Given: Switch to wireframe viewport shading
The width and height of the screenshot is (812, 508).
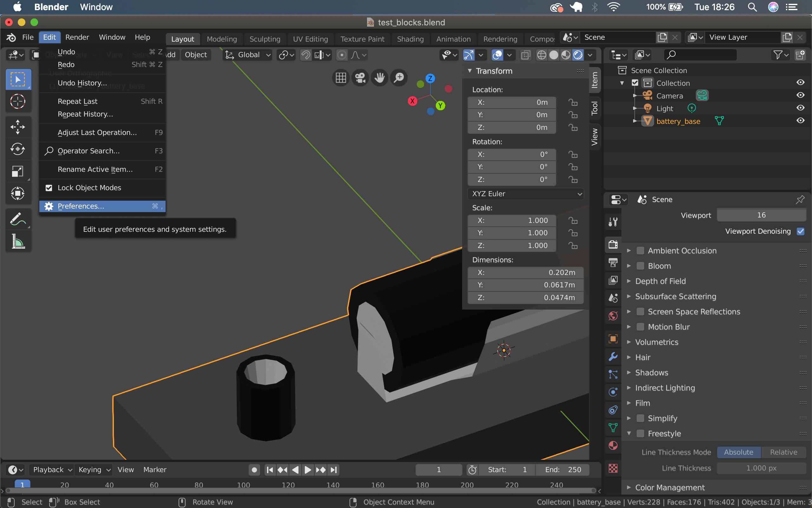Looking at the screenshot, I should tap(541, 55).
